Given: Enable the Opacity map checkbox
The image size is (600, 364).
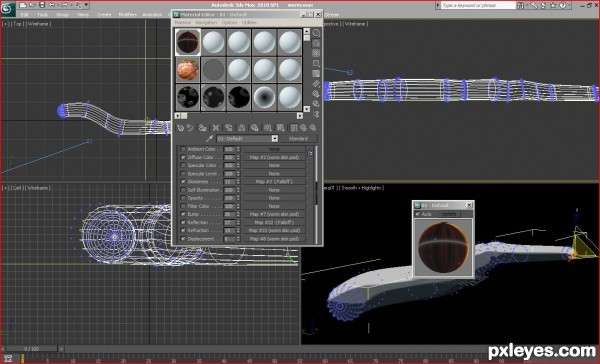Looking at the screenshot, I should [183, 198].
